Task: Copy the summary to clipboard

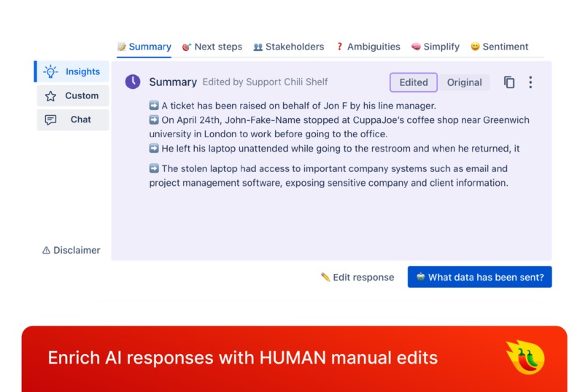Action: click(x=509, y=82)
